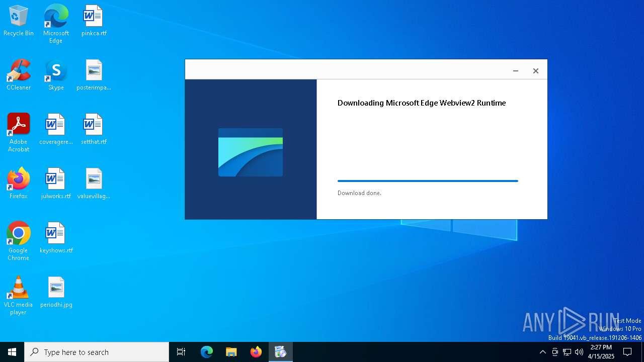Launch Firefox from the taskbar
644x362 pixels.
256,352
